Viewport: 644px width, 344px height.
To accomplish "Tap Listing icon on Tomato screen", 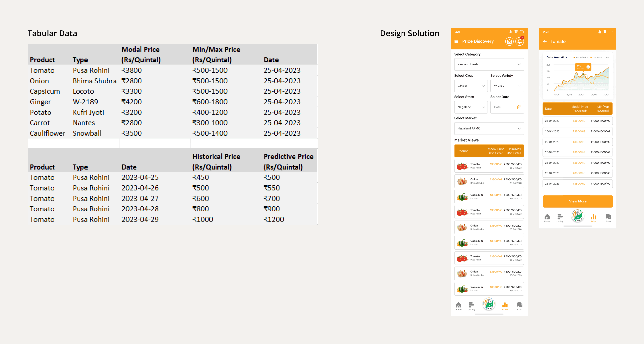I will [560, 218].
